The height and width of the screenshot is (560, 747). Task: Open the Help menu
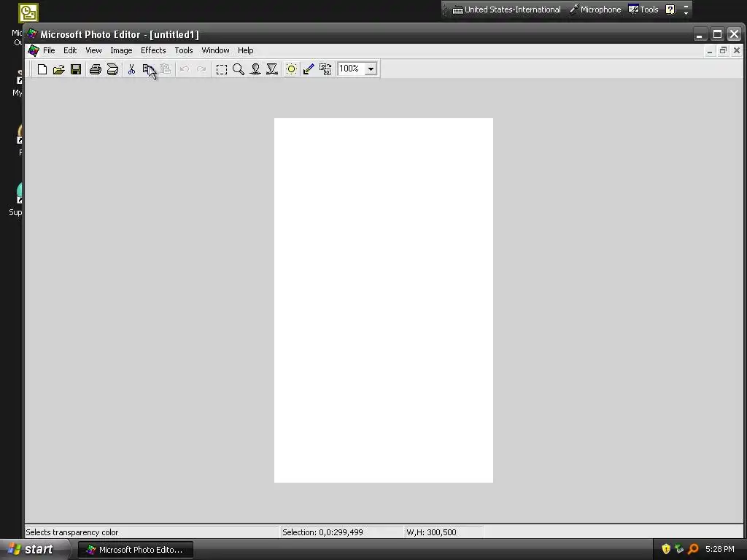pos(245,50)
